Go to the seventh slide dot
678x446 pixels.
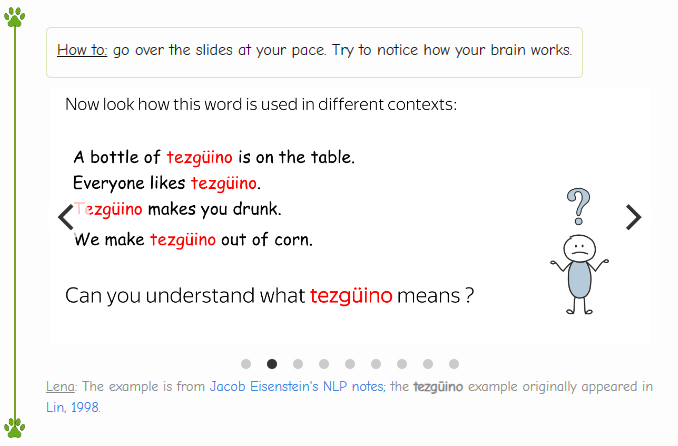pyautogui.click(x=402, y=364)
